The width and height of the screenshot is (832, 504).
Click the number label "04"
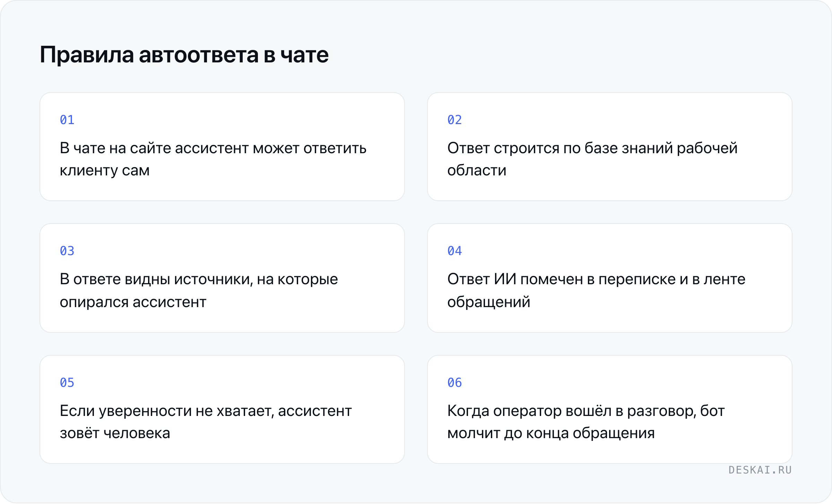[x=455, y=251]
